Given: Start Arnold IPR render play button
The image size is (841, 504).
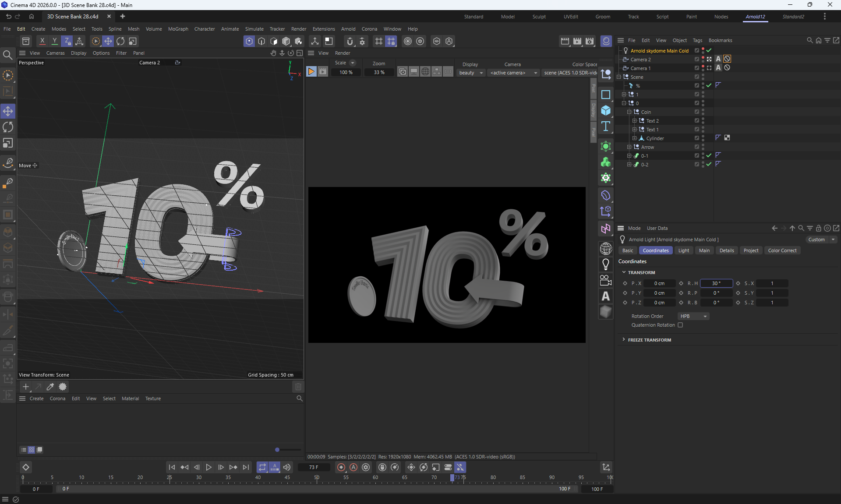Looking at the screenshot, I should click(311, 72).
